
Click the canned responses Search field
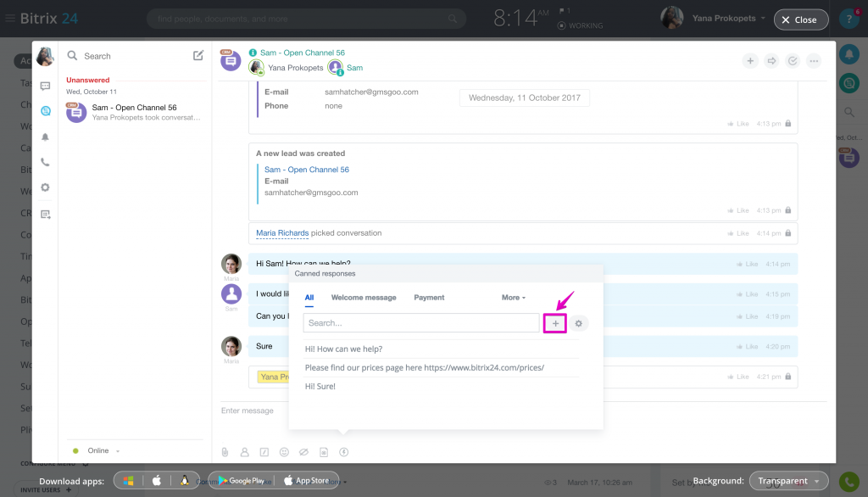click(421, 323)
